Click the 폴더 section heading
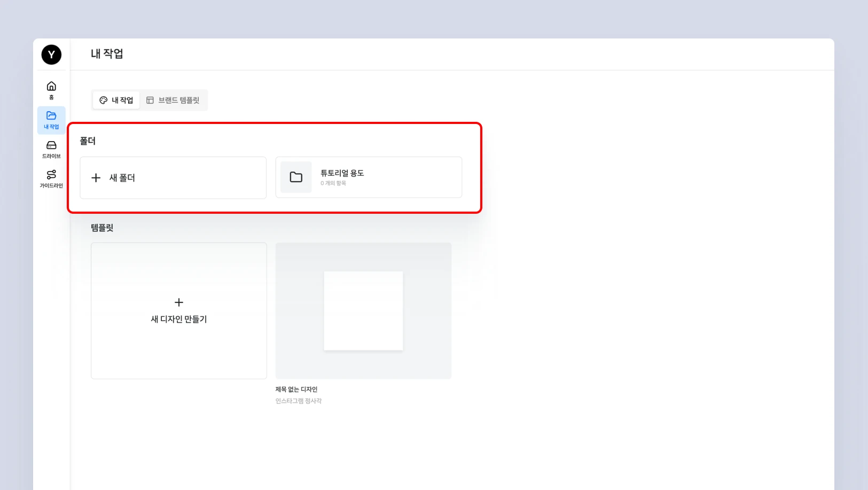 [x=88, y=141]
